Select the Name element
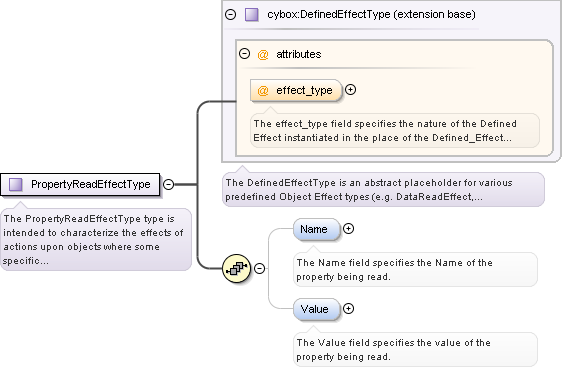Screen dimensions: 563x370 pos(316,229)
